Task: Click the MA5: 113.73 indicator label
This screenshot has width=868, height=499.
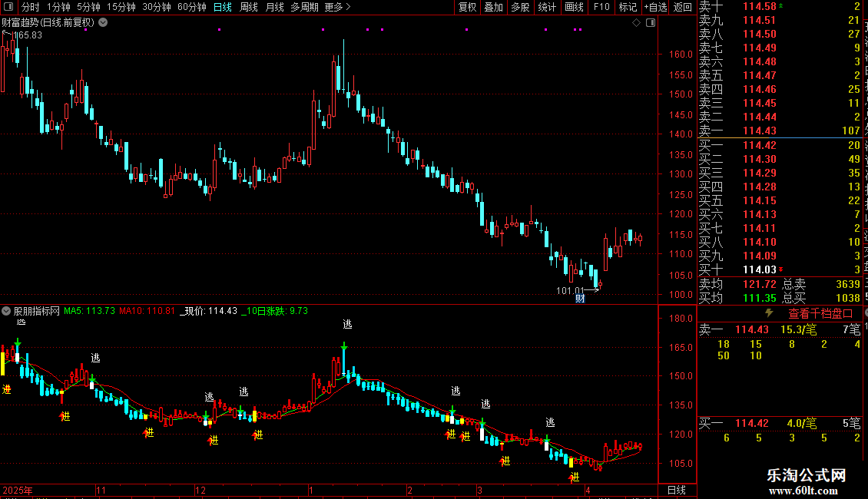Action: point(90,311)
